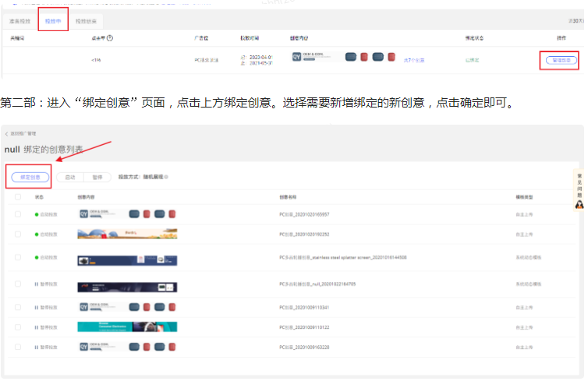Click the landscape banner creative thumbnail
Viewport: 588px width, 381px height.
tap(126, 234)
